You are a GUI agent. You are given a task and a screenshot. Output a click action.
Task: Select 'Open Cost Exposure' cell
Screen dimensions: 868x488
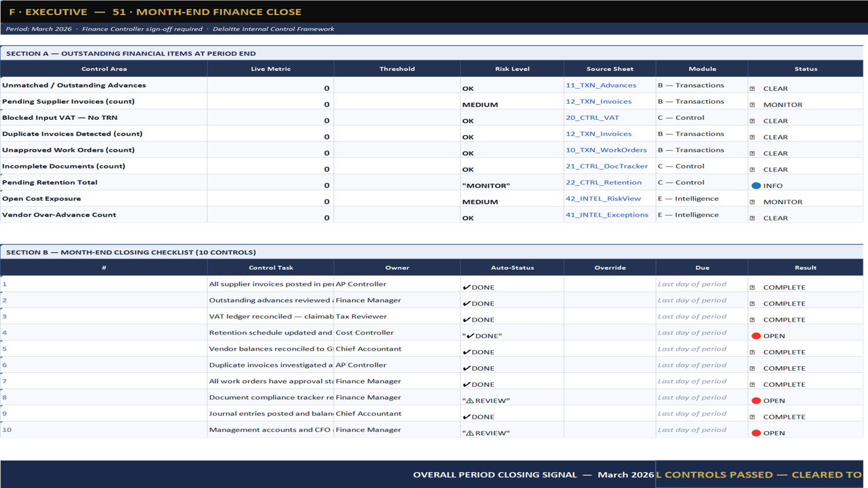point(104,199)
